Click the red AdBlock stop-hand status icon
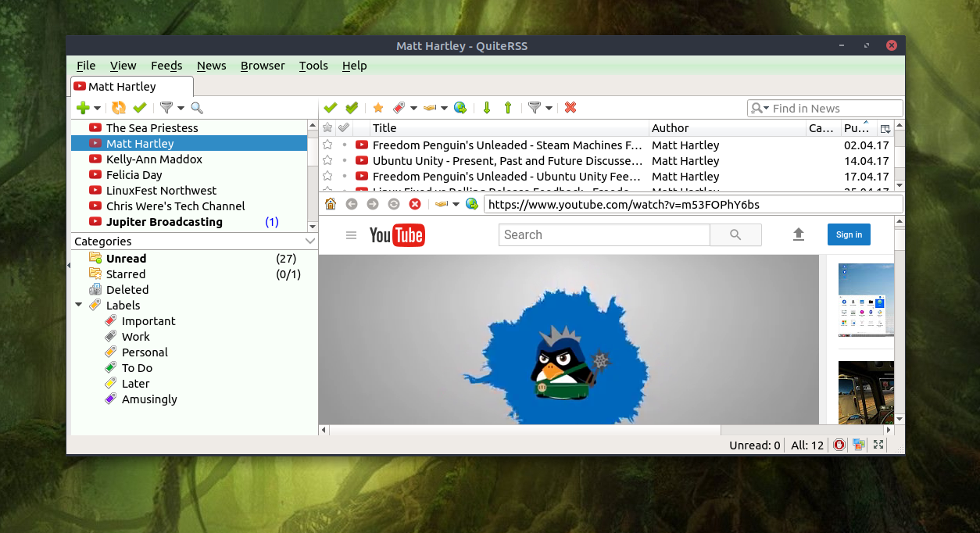 (839, 445)
